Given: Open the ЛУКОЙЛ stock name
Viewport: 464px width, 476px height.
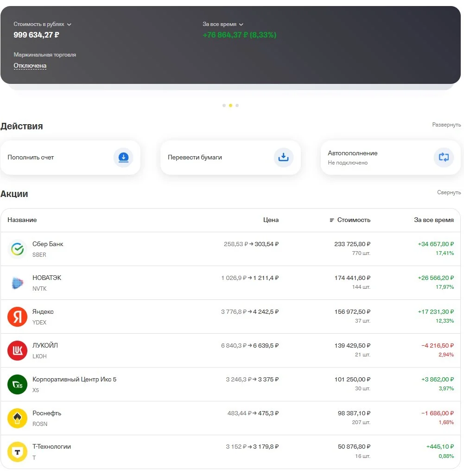Looking at the screenshot, I should (x=45, y=345).
